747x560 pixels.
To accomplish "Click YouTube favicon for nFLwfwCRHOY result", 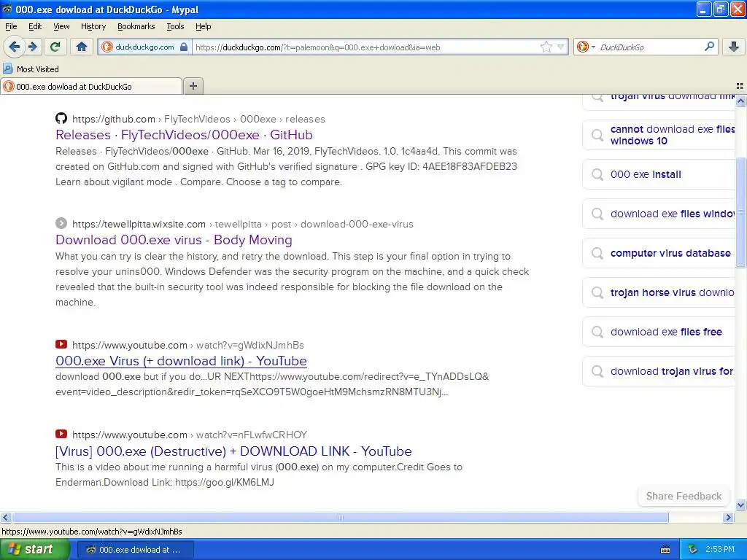I will tap(61, 434).
